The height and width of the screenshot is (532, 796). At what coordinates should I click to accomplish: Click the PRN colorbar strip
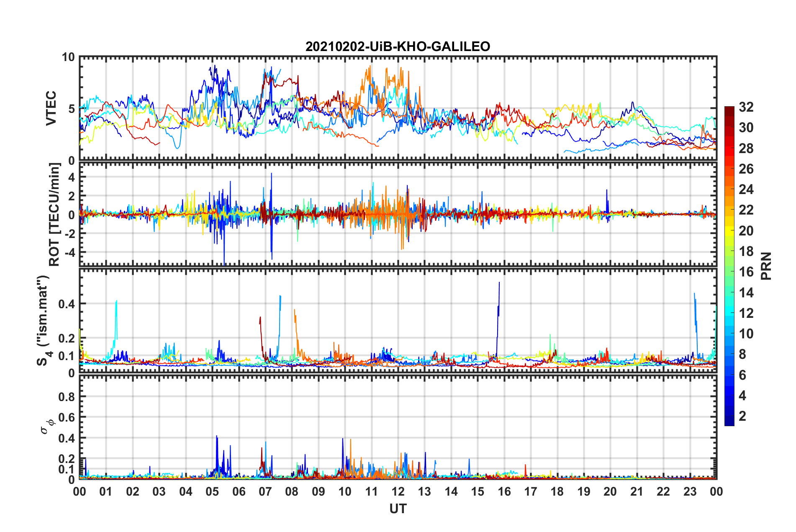tap(729, 266)
